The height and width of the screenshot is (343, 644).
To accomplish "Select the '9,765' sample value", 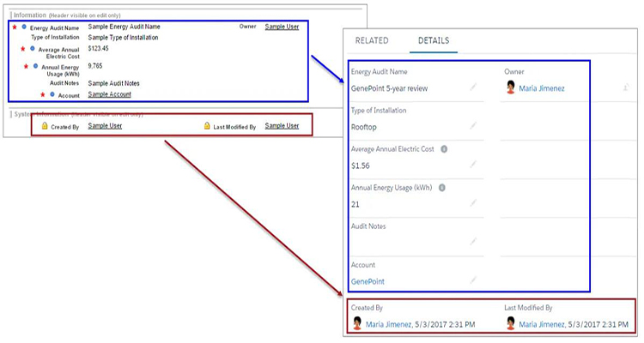I will tap(94, 66).
